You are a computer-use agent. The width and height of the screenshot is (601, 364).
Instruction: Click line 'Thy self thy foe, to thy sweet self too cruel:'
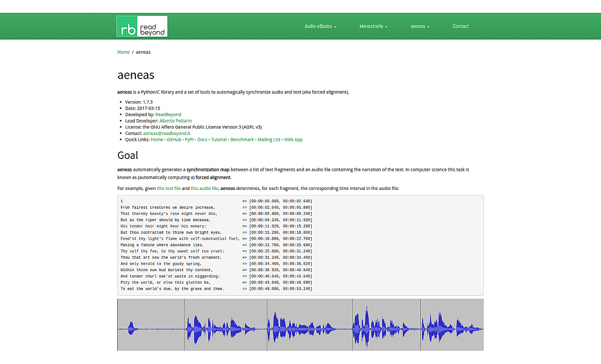(x=172, y=251)
